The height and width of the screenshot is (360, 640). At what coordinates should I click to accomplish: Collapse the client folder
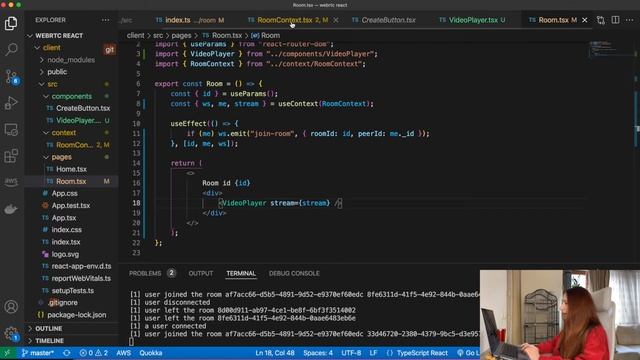pos(51,48)
